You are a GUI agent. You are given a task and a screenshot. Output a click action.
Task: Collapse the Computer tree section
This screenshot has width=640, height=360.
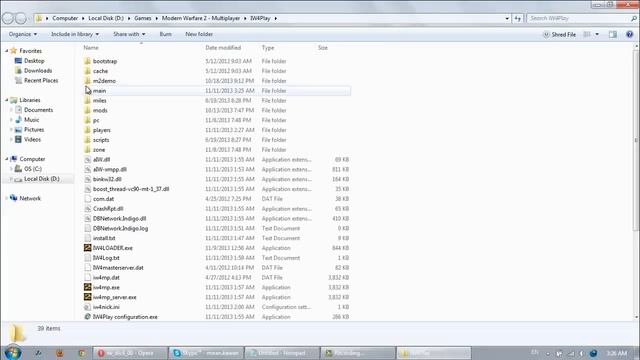(7, 159)
